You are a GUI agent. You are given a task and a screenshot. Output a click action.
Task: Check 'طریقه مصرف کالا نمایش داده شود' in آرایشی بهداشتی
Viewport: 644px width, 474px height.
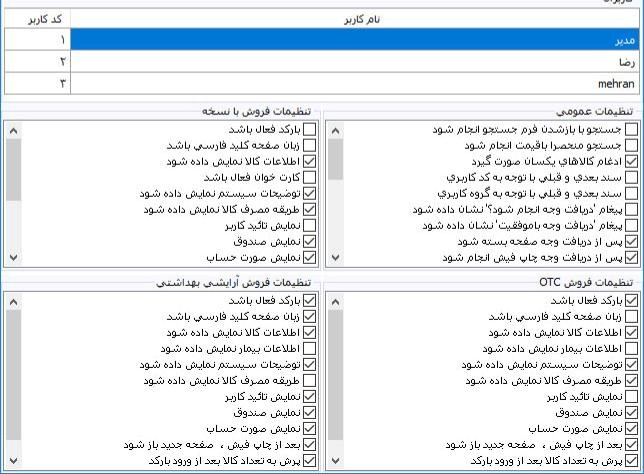tap(309, 381)
